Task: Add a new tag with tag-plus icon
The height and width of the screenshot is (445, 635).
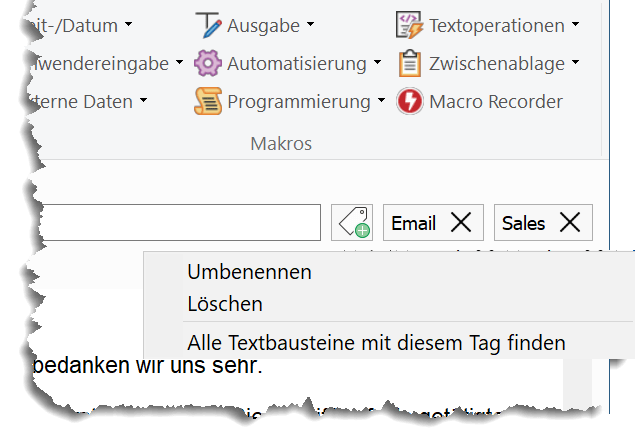Action: 352,222
